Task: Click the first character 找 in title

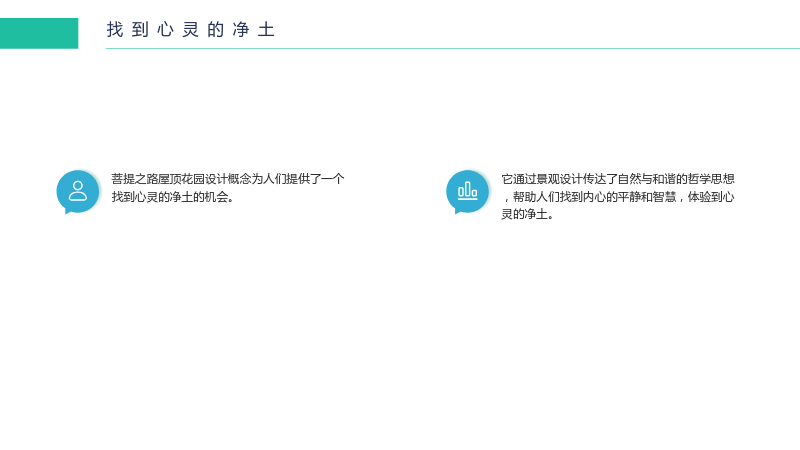Action: [x=115, y=30]
